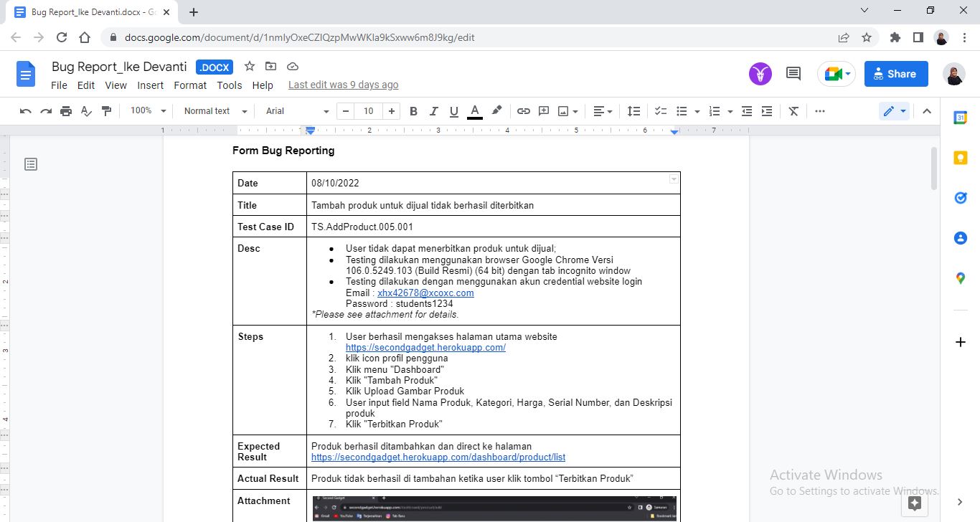
Task: Click the Insert link icon
Action: 524,111
